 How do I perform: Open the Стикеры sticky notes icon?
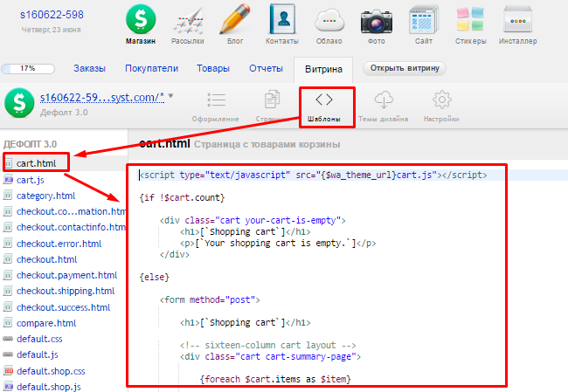pos(470,20)
